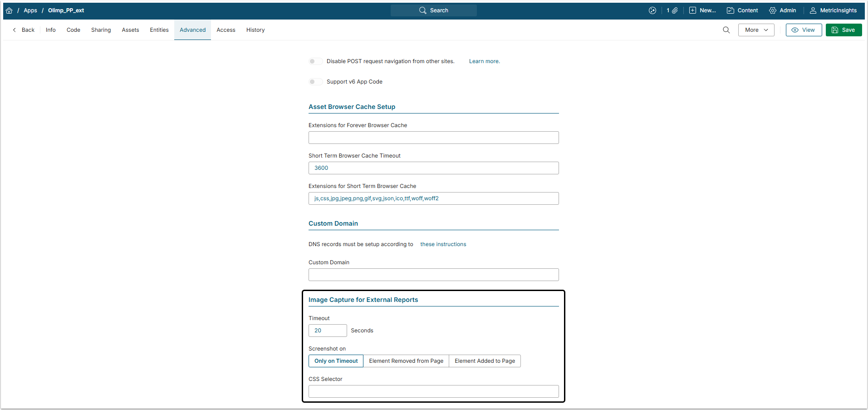Click the CSS Selector input field

click(x=433, y=391)
